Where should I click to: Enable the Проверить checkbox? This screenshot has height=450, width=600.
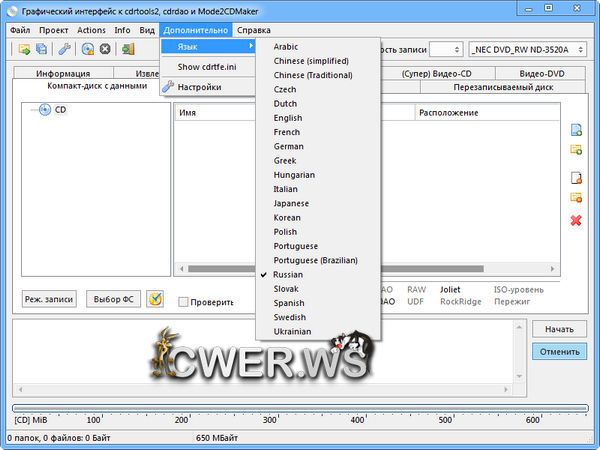pyautogui.click(x=184, y=302)
